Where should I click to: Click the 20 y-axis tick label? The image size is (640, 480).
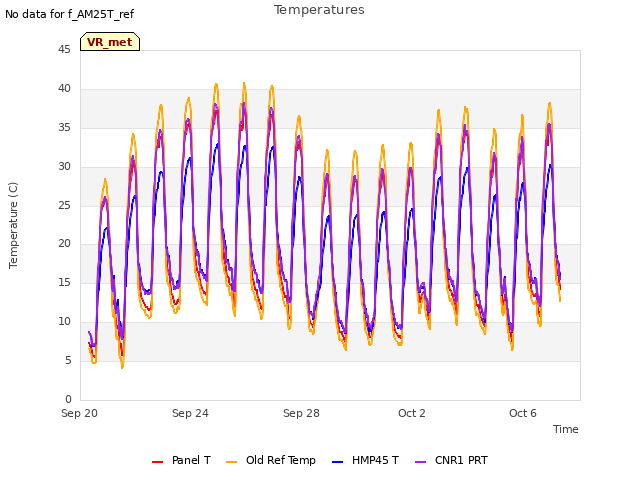(64, 244)
